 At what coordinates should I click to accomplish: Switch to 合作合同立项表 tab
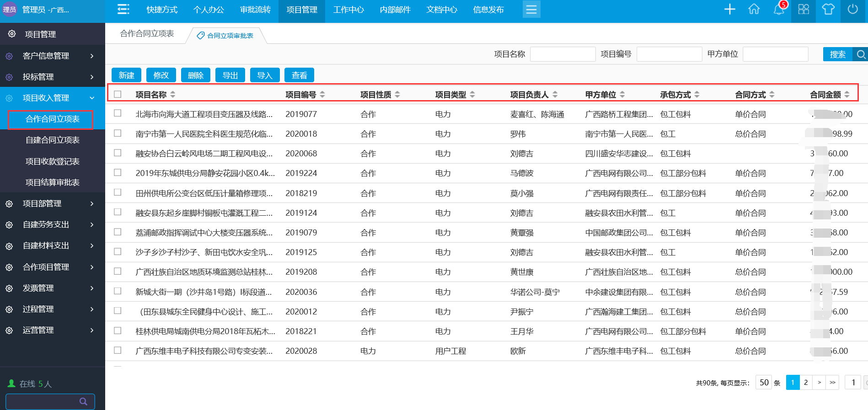(x=147, y=34)
